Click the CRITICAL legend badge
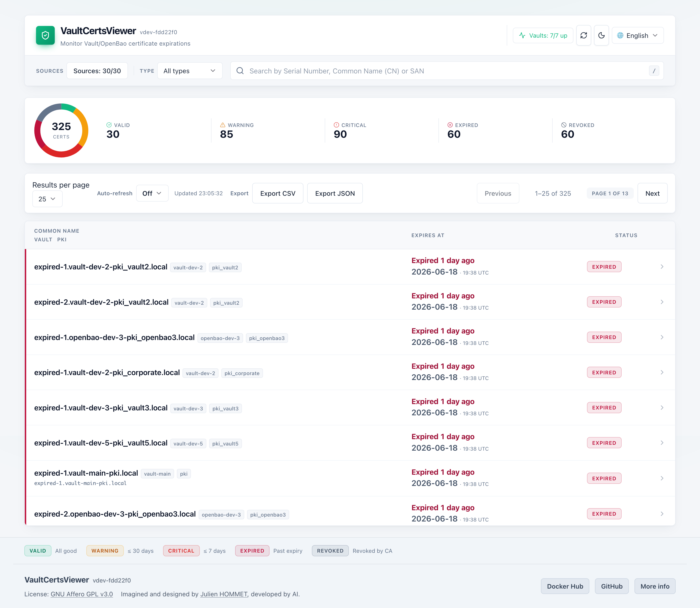The image size is (700, 608). pos(181,551)
